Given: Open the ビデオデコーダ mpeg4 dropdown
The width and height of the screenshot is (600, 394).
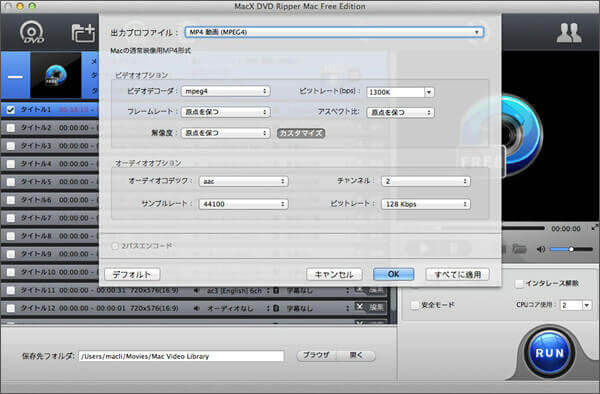Looking at the screenshot, I should (x=225, y=91).
